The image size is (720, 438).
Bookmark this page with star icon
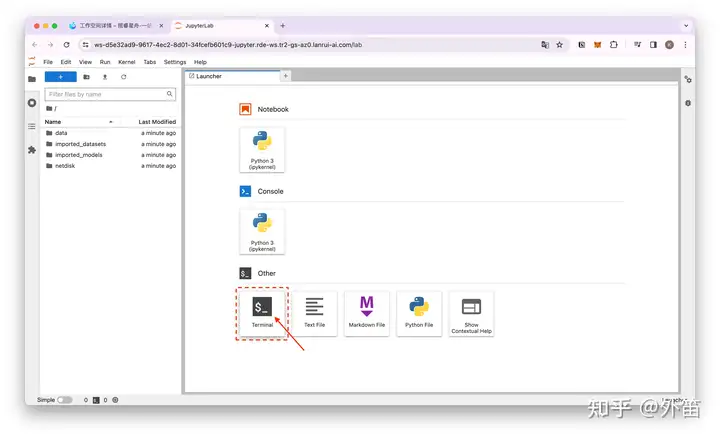559,45
